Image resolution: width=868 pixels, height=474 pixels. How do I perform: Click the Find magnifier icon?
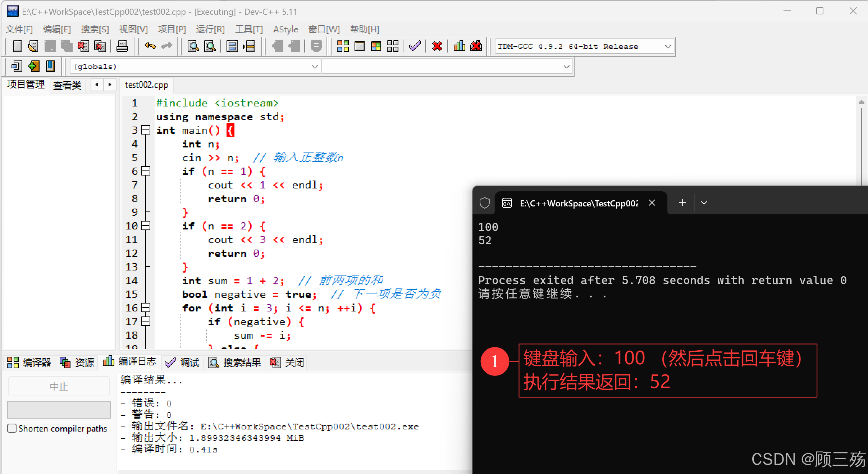coord(193,46)
